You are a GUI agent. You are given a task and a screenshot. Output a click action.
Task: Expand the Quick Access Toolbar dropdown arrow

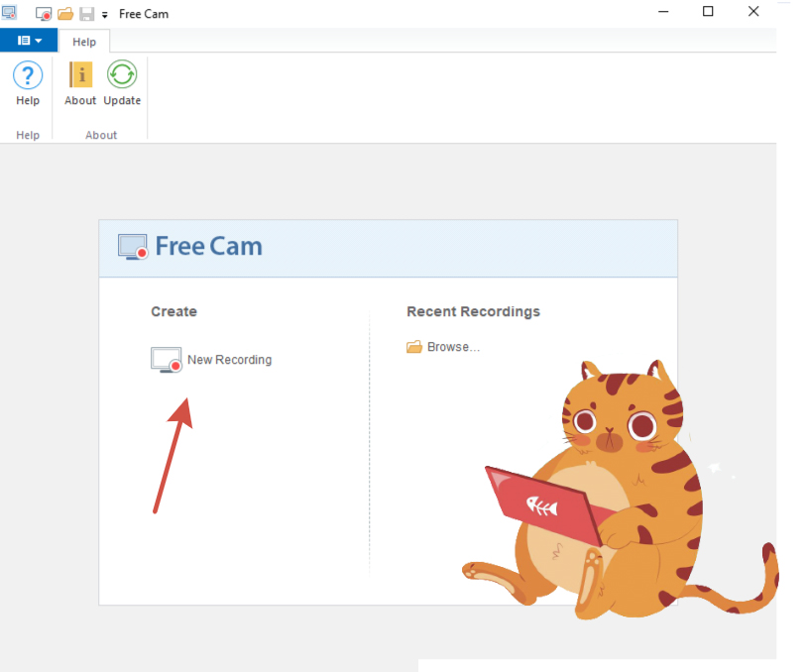[x=105, y=16]
